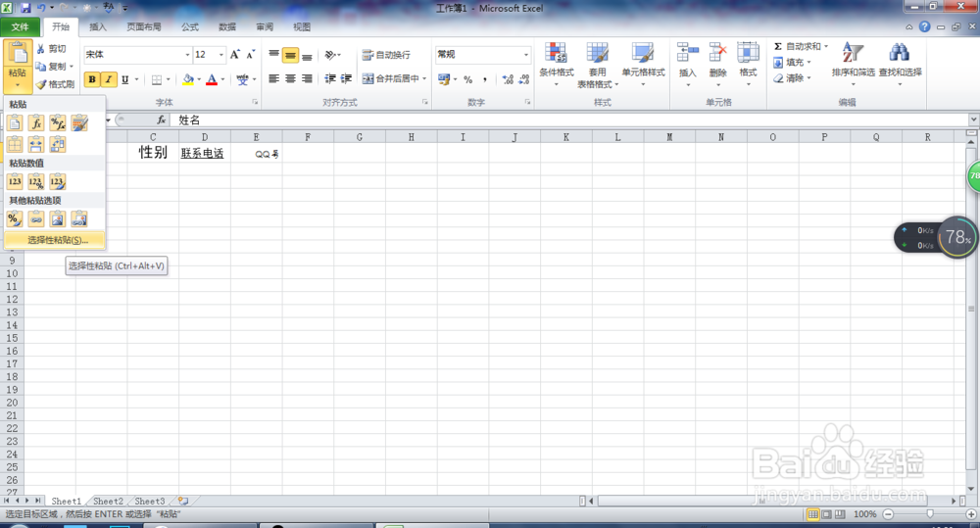
Task: Click 单元格样式 button
Action: pos(643,65)
